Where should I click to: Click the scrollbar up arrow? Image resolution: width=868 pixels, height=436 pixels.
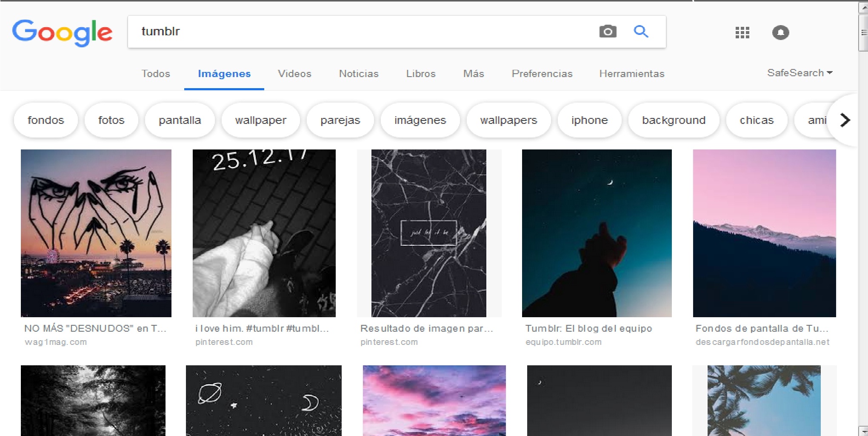863,7
